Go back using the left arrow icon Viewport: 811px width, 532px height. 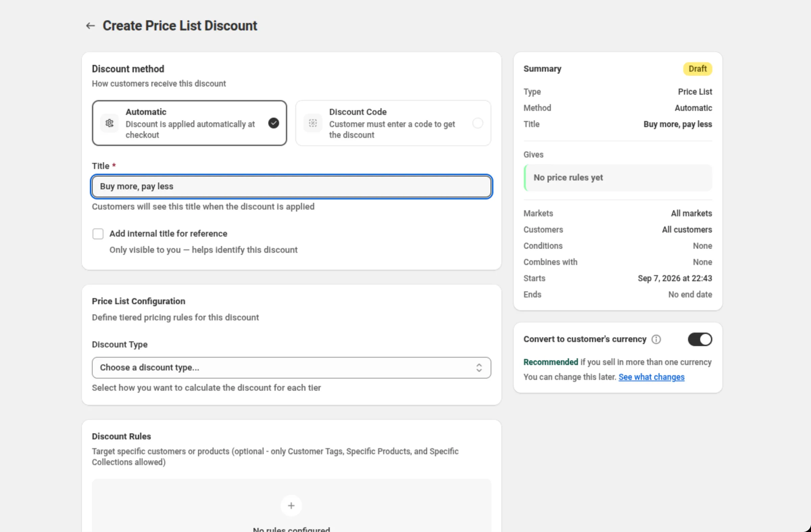[x=90, y=26]
